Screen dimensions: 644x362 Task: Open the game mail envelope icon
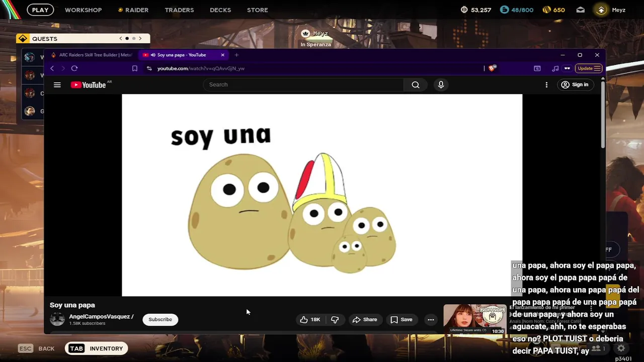pyautogui.click(x=580, y=10)
